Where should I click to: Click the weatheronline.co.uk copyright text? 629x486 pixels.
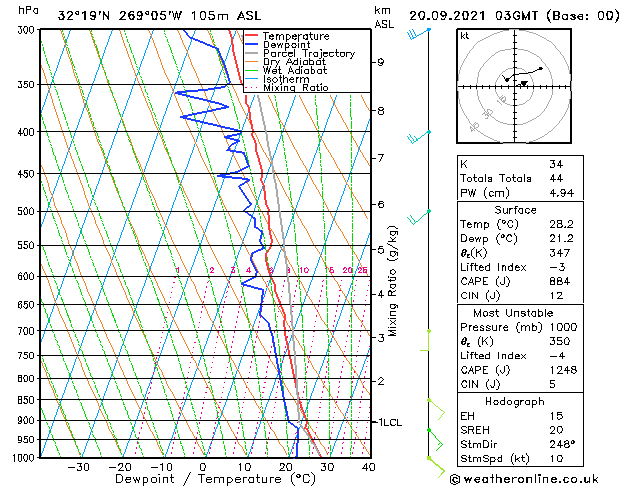[x=524, y=479]
